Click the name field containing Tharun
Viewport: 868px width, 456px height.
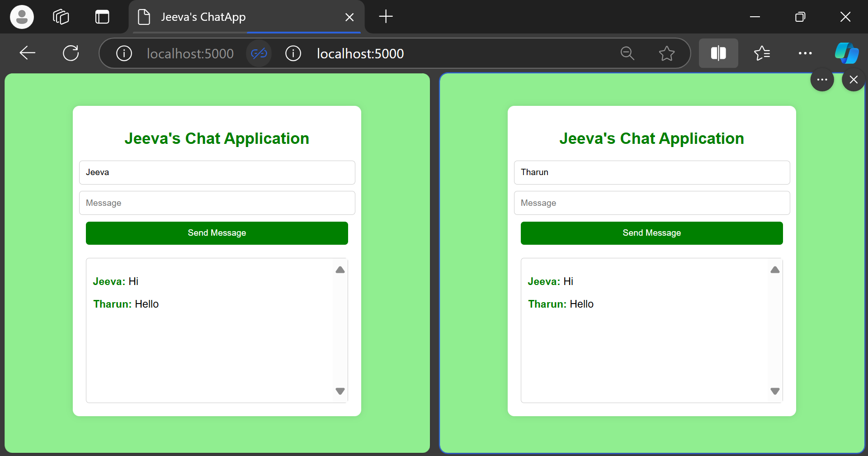coord(652,172)
